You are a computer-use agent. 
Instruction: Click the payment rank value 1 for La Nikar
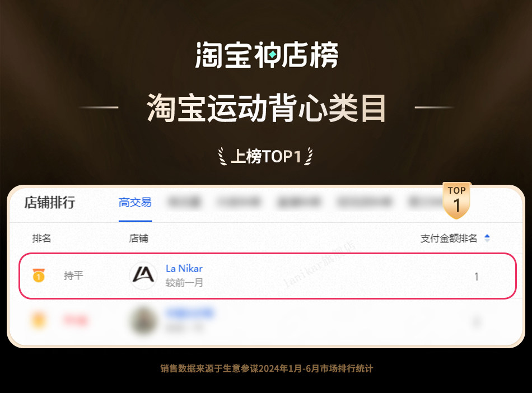pyautogui.click(x=477, y=277)
